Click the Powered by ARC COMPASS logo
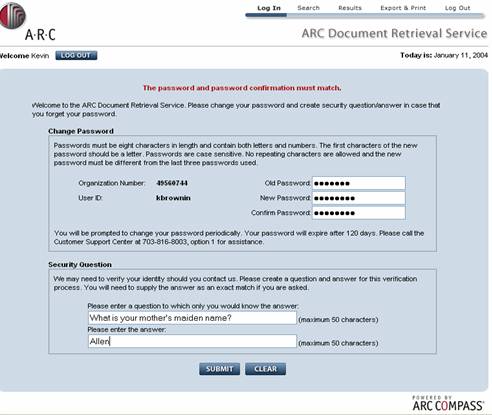Screen dimensions: 492x415 click(x=448, y=404)
